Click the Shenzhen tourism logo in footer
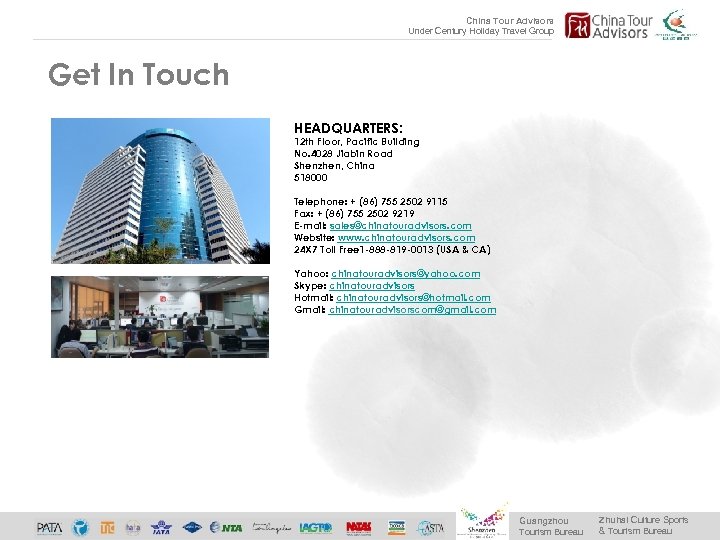This screenshot has height=540, width=720. (482, 521)
